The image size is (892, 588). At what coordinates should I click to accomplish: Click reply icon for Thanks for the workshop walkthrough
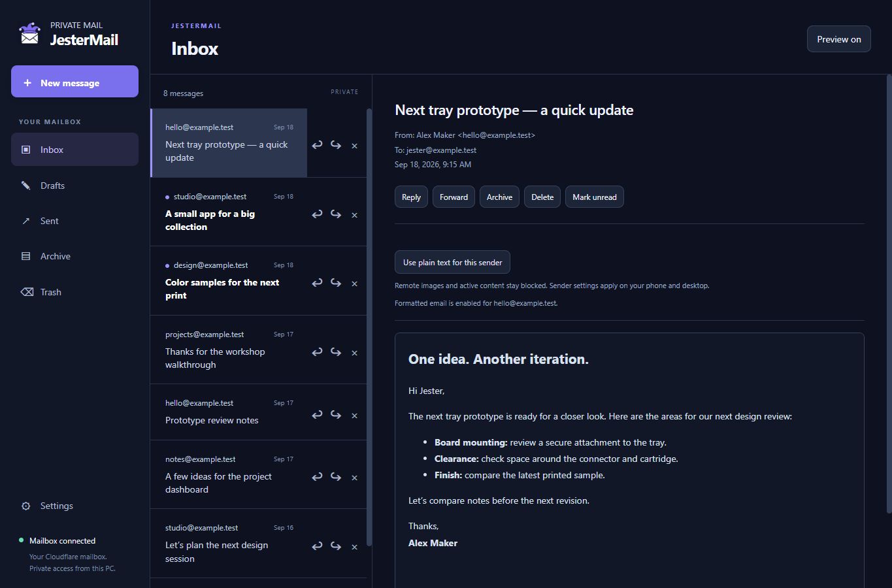[x=317, y=352]
